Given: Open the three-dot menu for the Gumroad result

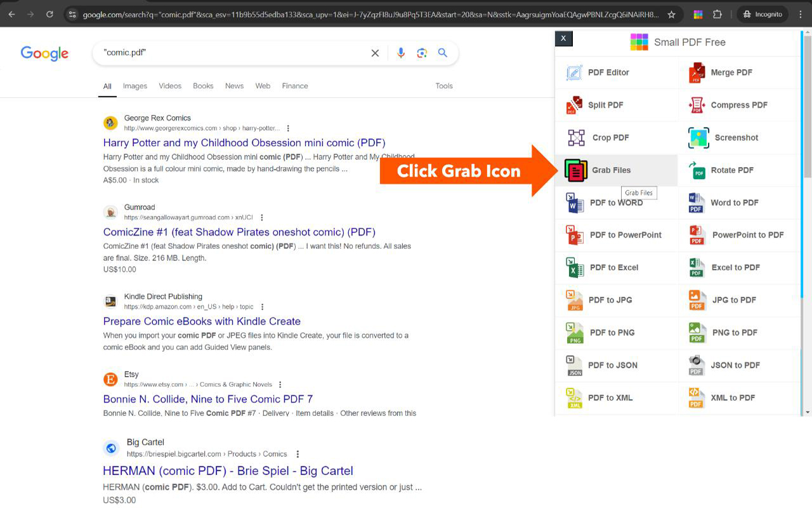Looking at the screenshot, I should pyautogui.click(x=262, y=217).
